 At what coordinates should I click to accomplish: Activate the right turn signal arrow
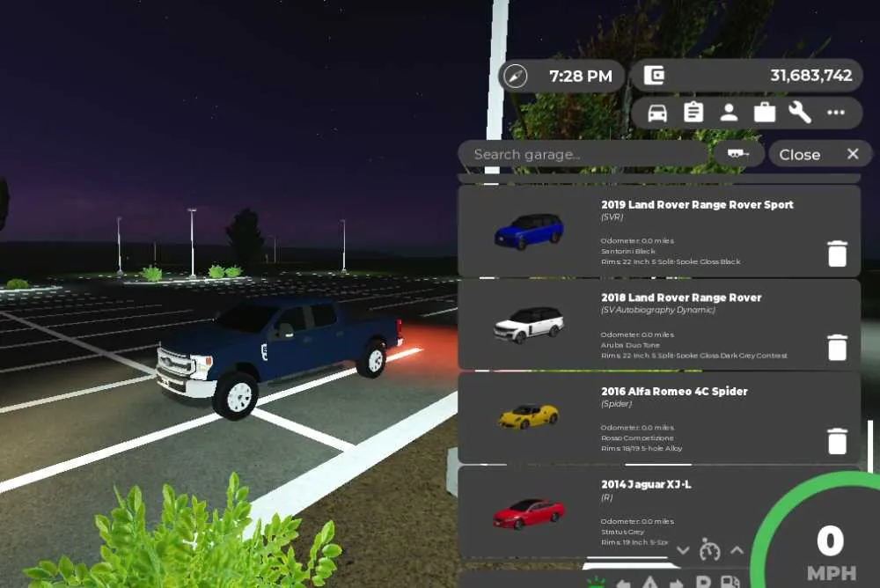(x=676, y=584)
